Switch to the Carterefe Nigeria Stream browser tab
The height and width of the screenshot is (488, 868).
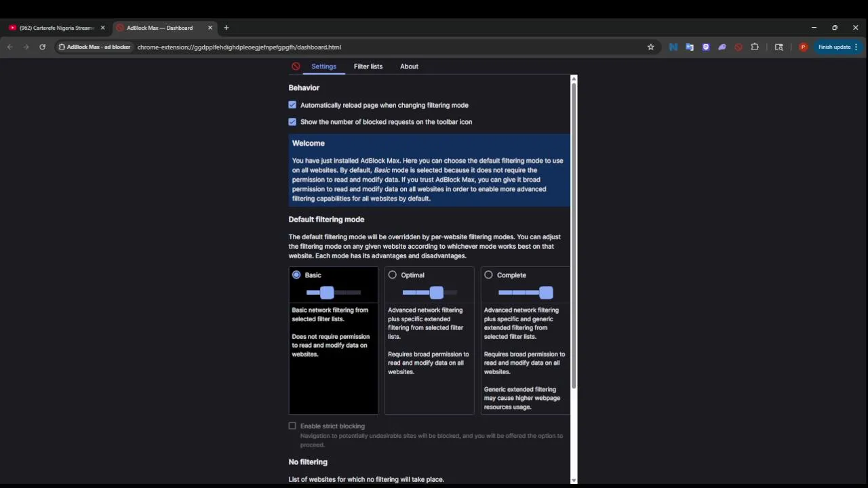56,28
